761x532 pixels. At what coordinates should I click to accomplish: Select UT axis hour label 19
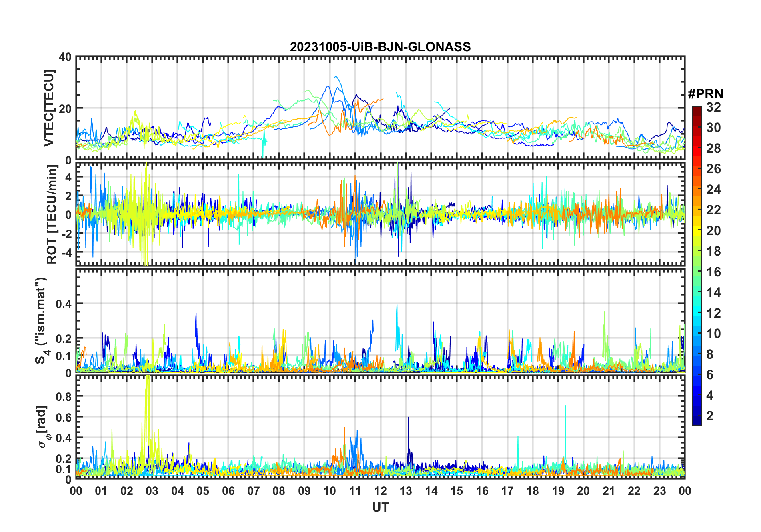coord(558,491)
